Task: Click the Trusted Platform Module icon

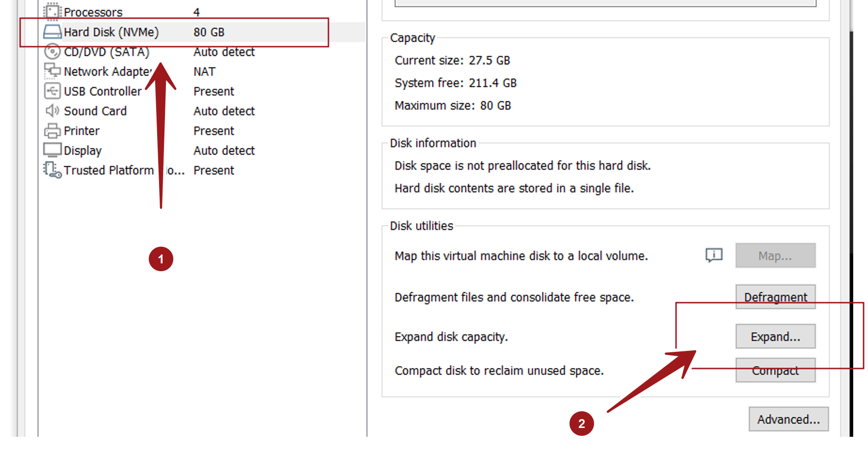Action: click(x=52, y=170)
